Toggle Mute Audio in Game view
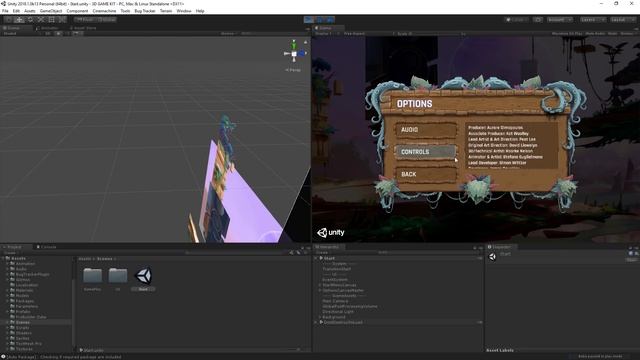This screenshot has height=360, width=640. tap(595, 33)
